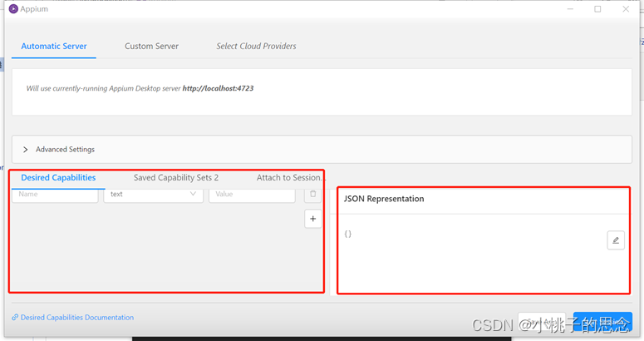Switch to the Automatic Server tab

coord(54,46)
